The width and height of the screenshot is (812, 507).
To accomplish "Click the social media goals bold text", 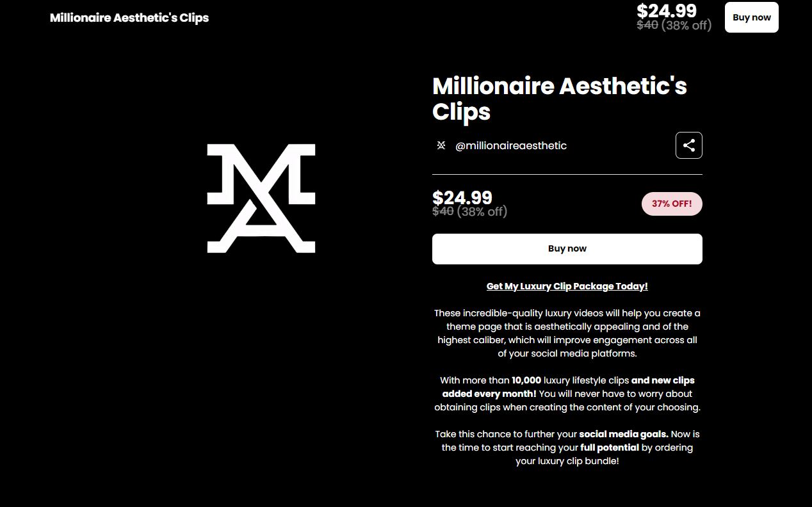I will 622,434.
